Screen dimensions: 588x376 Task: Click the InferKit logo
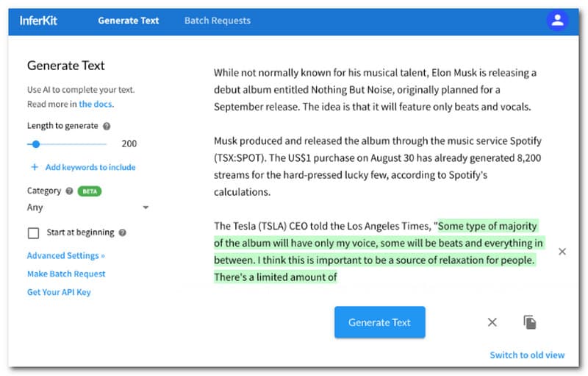(38, 21)
